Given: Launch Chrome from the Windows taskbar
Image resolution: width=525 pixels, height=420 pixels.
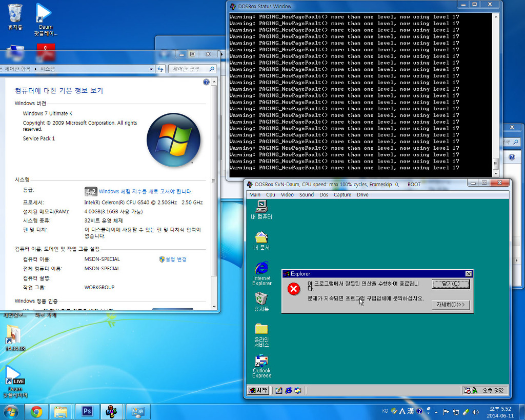Looking at the screenshot, I should (36, 411).
